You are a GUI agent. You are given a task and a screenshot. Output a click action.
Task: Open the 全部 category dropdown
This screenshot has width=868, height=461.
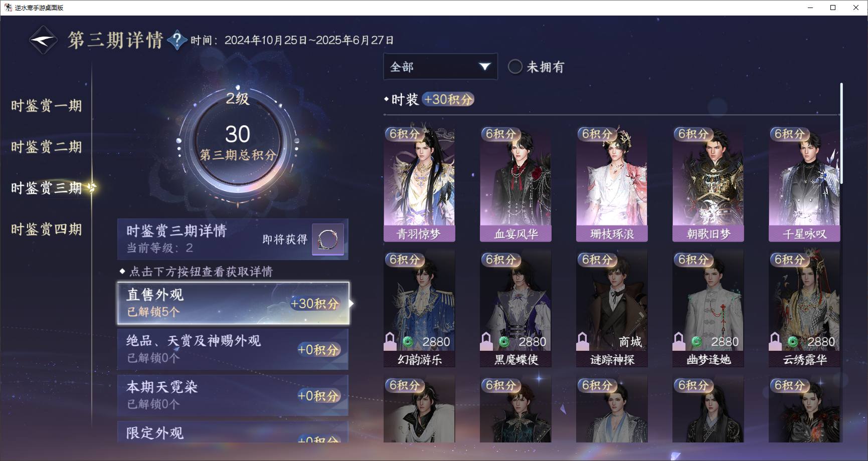pyautogui.click(x=440, y=67)
